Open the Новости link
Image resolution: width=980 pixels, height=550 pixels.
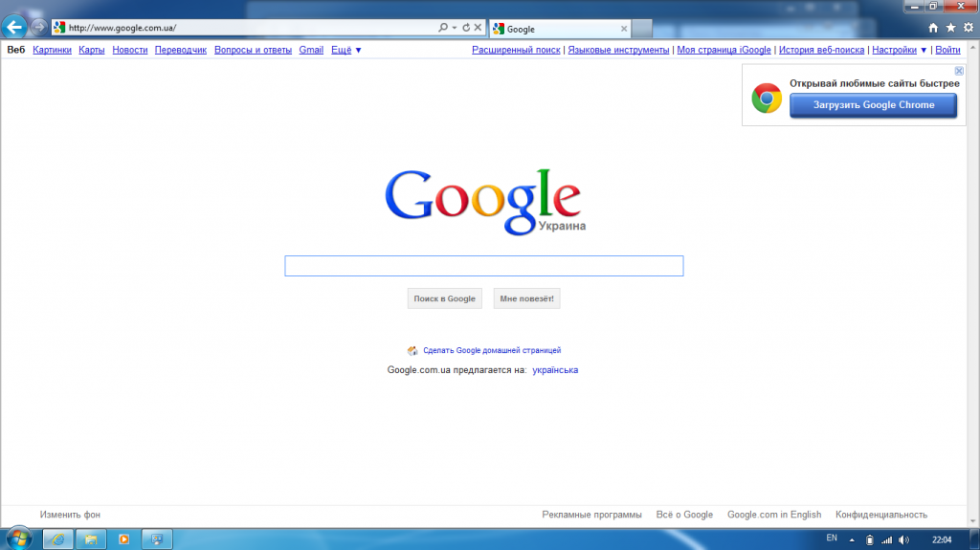click(130, 50)
